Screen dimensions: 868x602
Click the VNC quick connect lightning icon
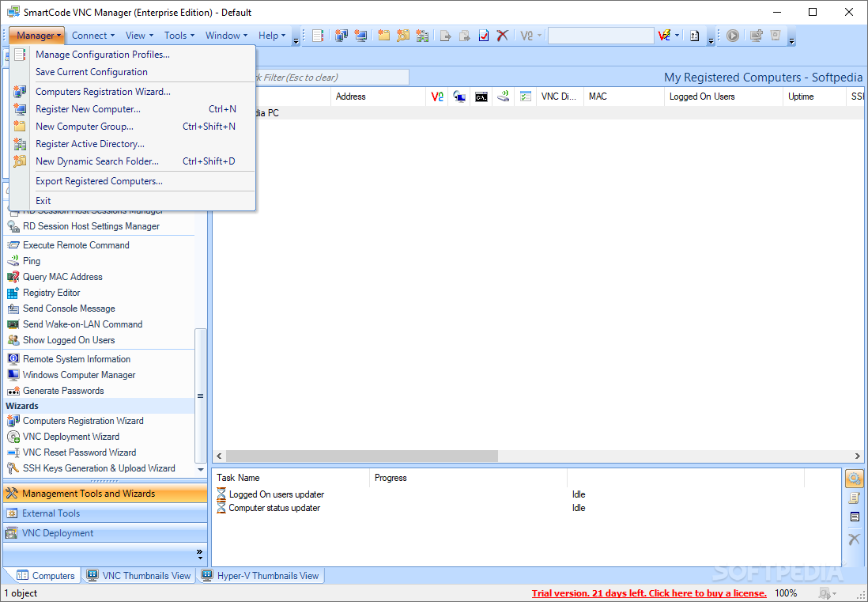point(664,36)
